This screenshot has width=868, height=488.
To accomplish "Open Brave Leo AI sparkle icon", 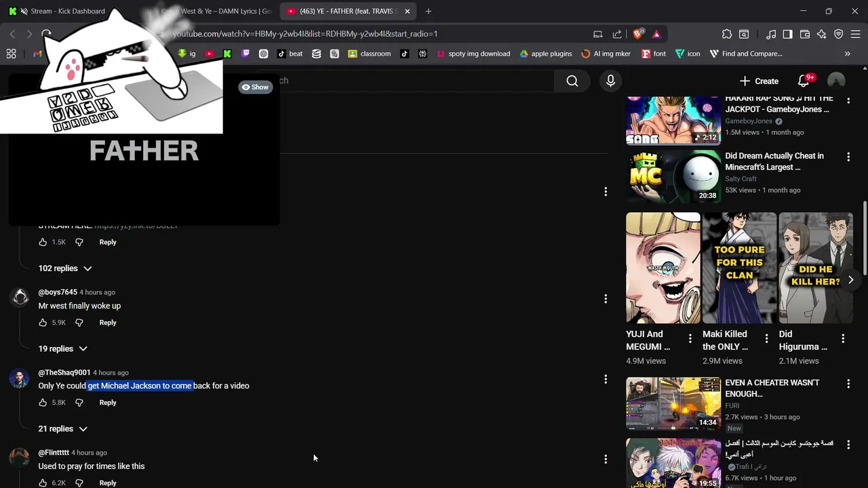I will tap(822, 34).
